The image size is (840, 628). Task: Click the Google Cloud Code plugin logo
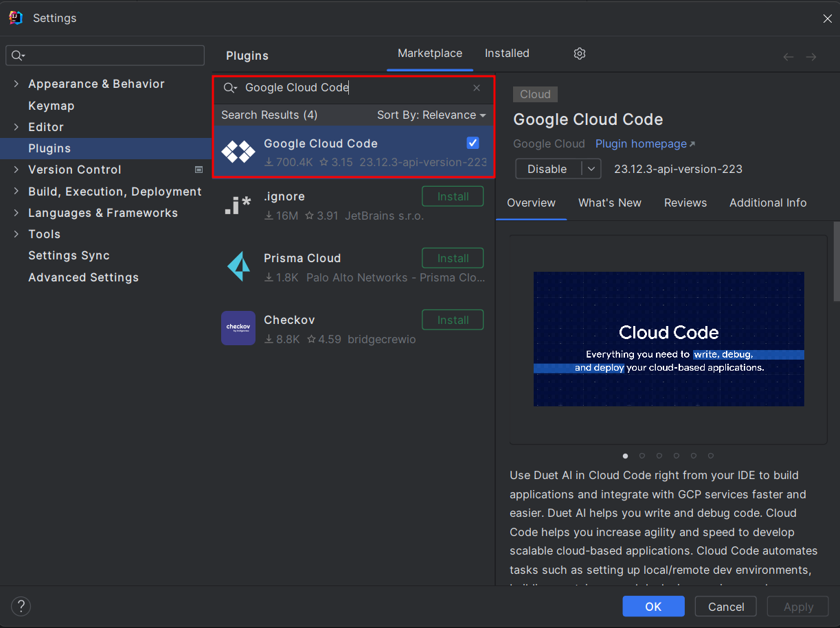tap(238, 152)
